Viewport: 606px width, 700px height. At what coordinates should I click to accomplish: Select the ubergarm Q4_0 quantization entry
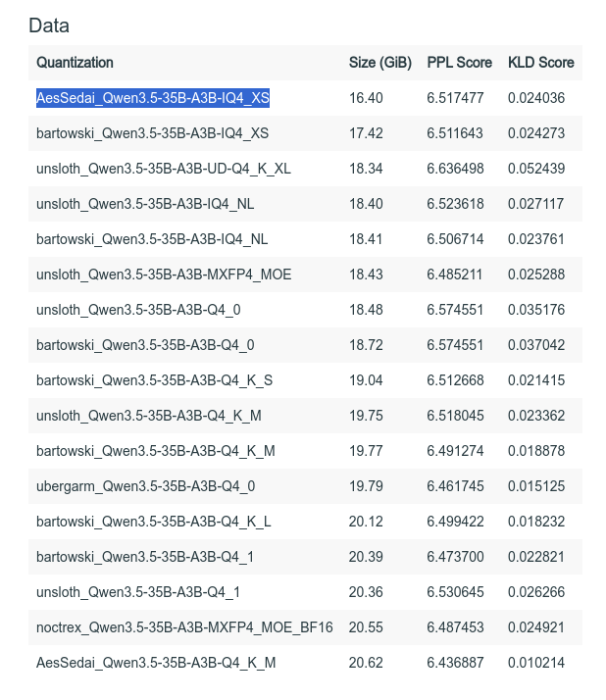[145, 486]
